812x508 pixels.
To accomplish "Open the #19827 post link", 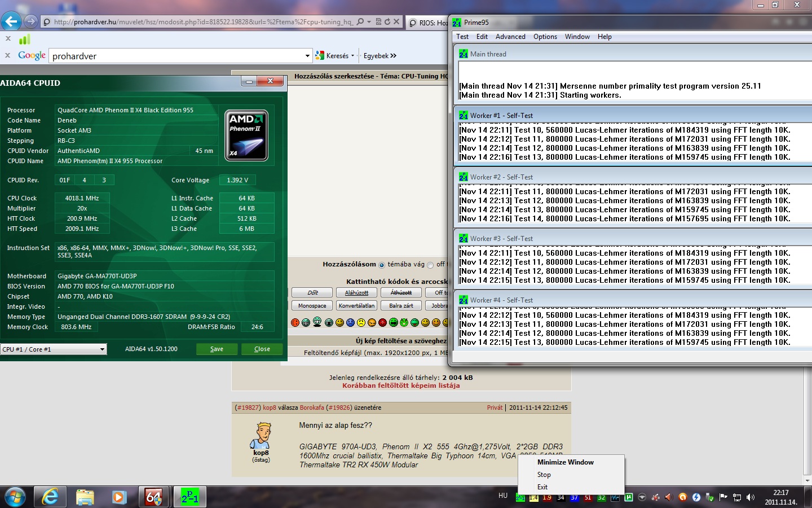I will click(x=248, y=408).
